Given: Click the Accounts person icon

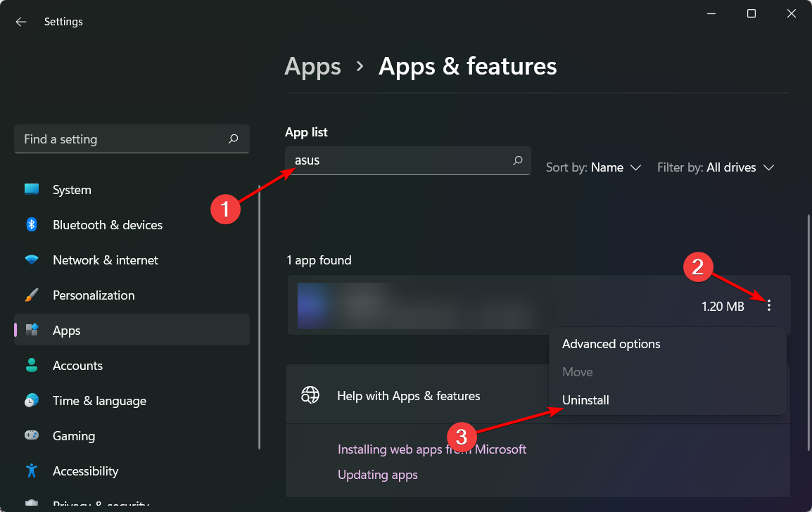Looking at the screenshot, I should (x=32, y=366).
